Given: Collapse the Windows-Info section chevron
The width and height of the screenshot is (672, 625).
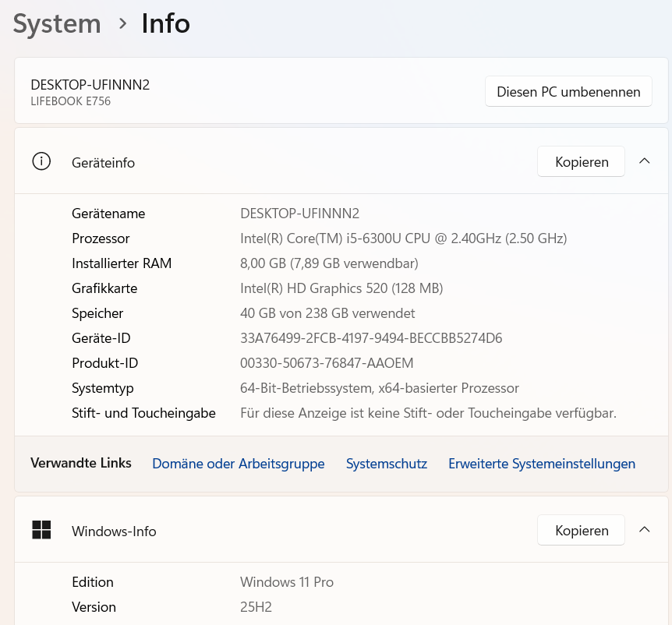Looking at the screenshot, I should [644, 530].
